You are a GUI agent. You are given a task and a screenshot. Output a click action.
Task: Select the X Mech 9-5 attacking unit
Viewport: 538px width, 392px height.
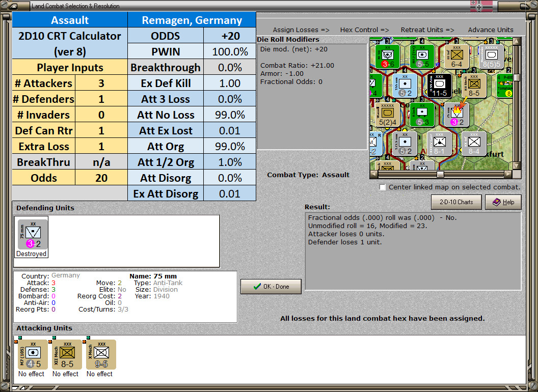coord(100,355)
